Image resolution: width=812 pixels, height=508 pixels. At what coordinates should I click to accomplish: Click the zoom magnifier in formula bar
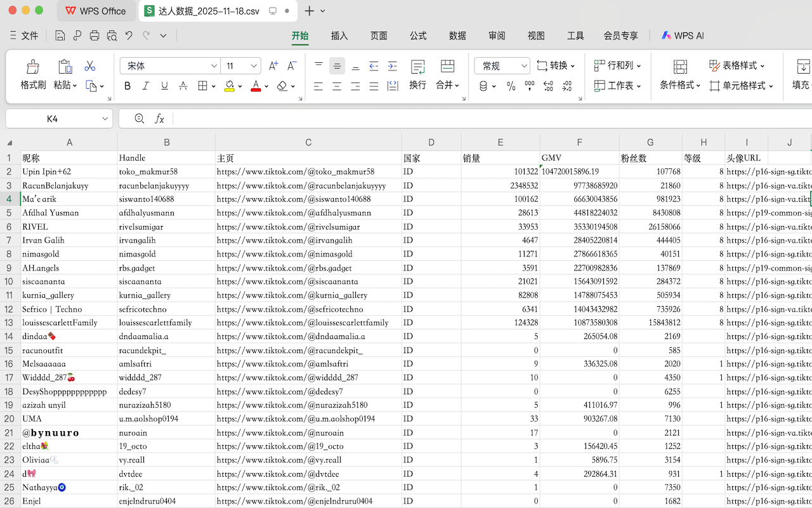point(140,119)
